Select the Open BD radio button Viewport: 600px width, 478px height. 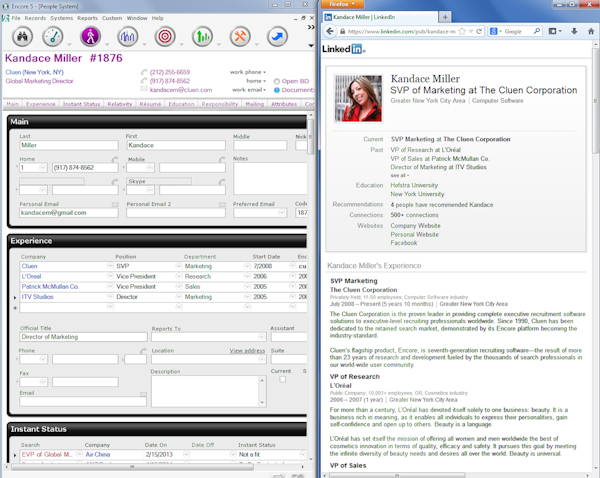[x=277, y=81]
